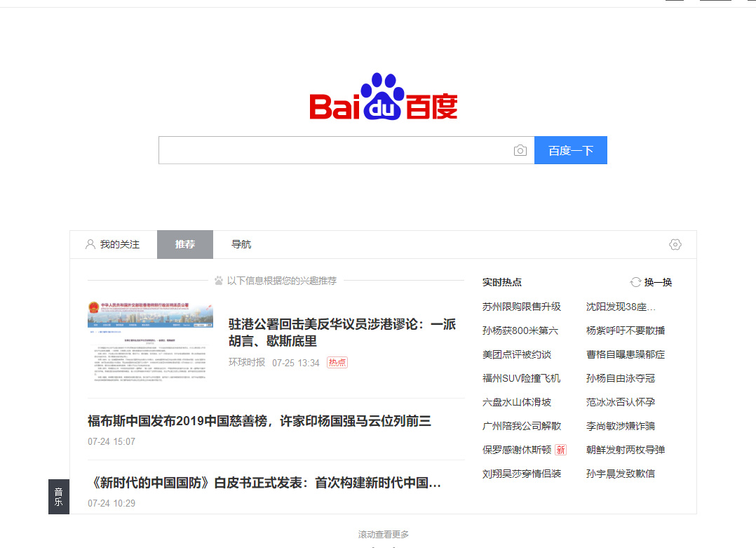Click the 百度一下 search button

(x=571, y=150)
